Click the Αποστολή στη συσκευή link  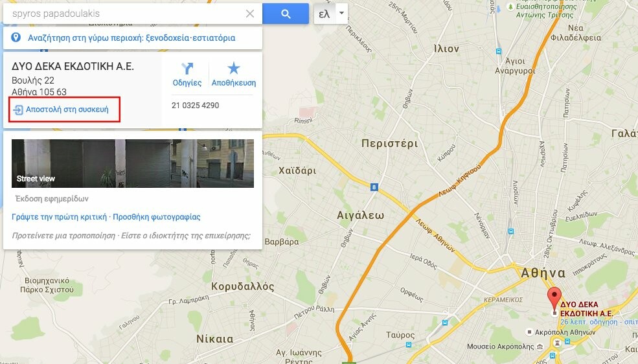point(61,109)
